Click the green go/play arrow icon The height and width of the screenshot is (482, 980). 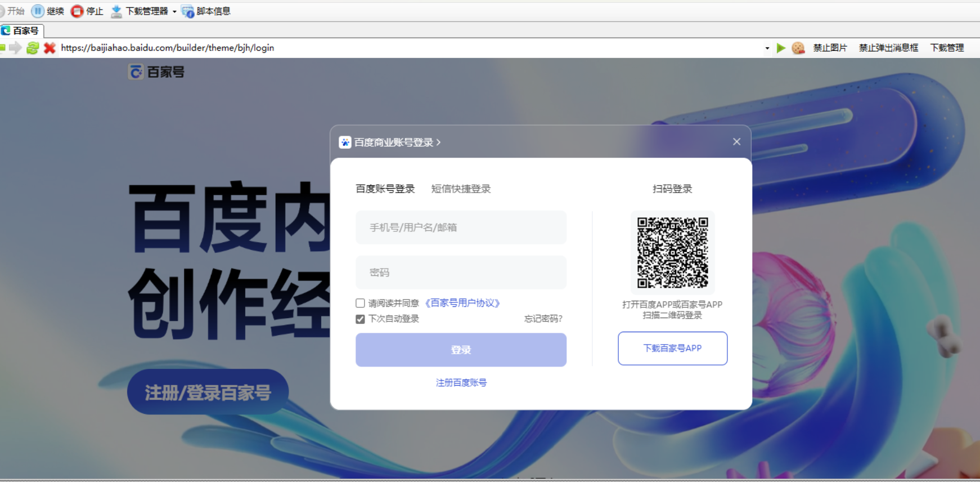[x=781, y=48]
